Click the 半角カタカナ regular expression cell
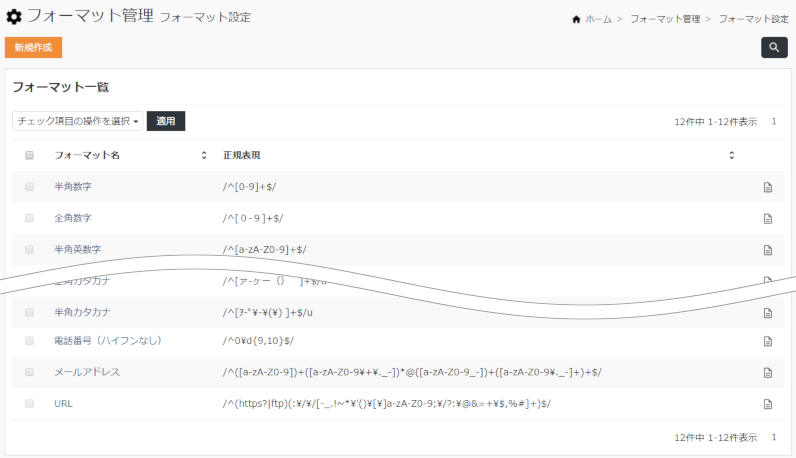 (x=268, y=313)
